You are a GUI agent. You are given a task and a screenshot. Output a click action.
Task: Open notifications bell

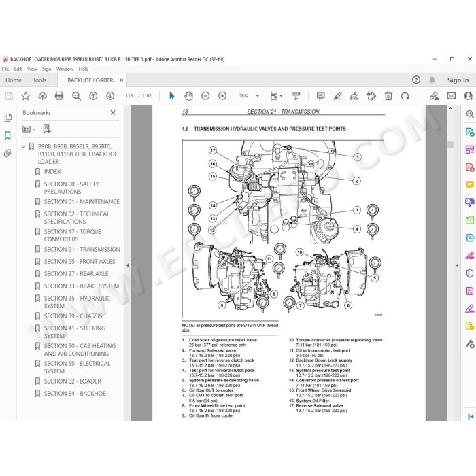(432, 80)
